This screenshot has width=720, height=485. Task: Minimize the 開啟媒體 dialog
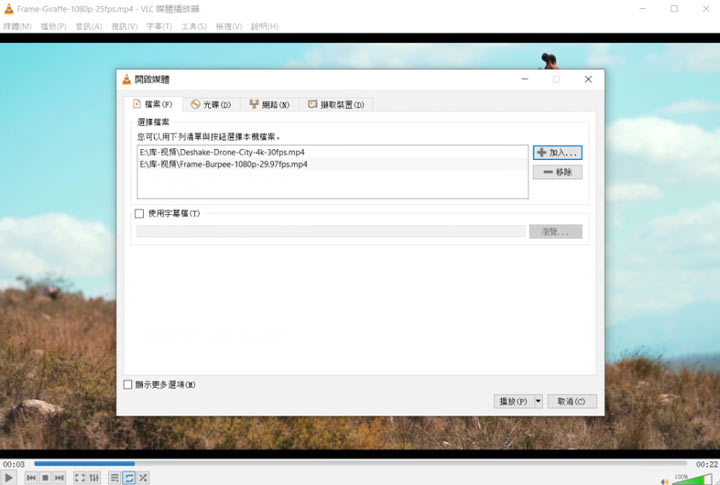[525, 79]
